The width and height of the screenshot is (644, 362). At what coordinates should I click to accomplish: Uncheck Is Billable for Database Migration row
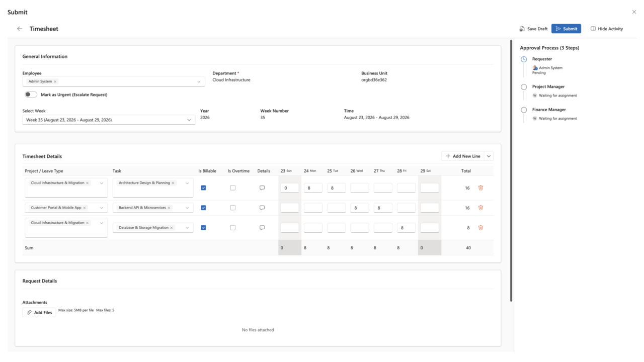[x=203, y=228]
